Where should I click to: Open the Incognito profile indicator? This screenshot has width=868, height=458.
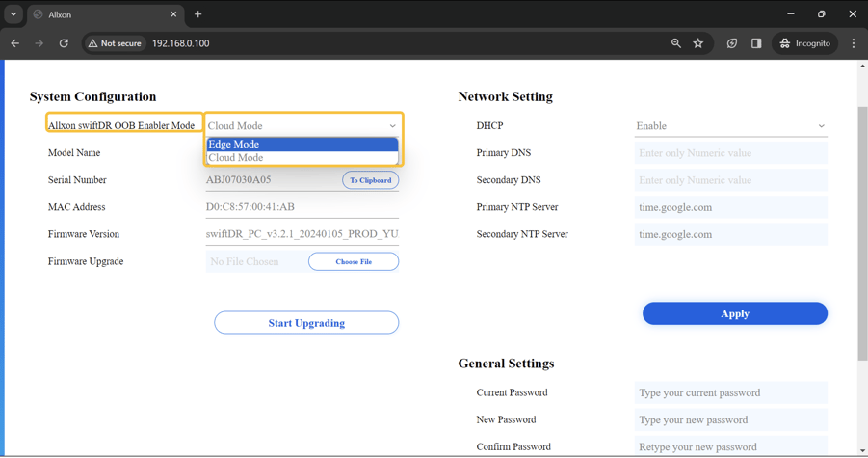click(x=804, y=43)
